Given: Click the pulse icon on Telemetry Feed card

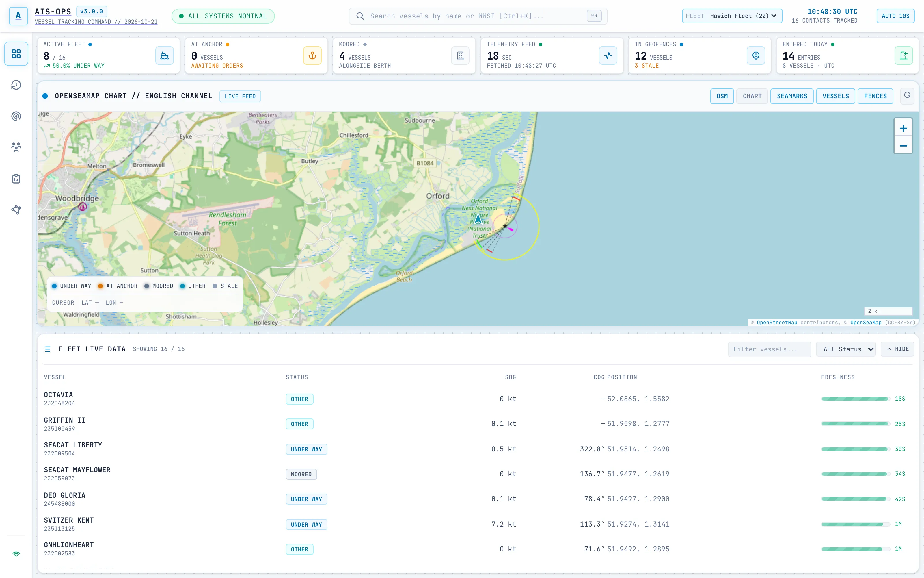Looking at the screenshot, I should click(608, 56).
